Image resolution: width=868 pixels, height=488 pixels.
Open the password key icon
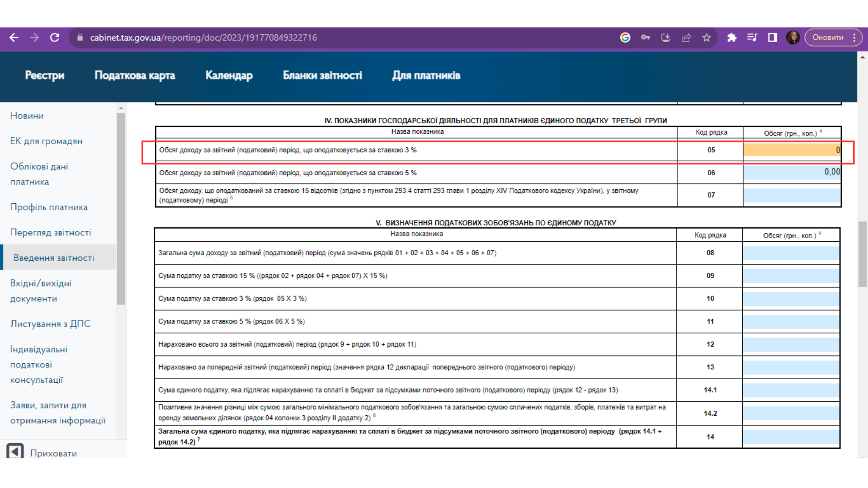[646, 38]
